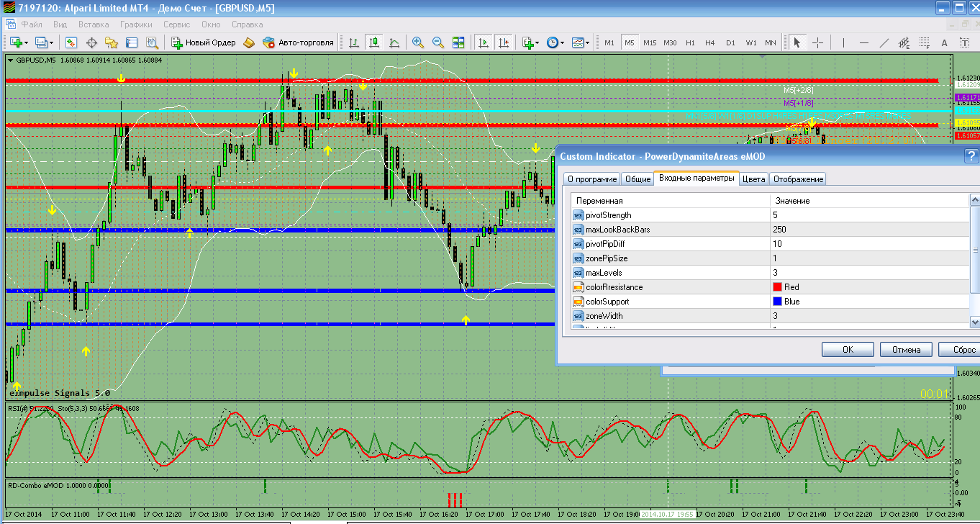Click the Новый Ордер toolbar button

pyautogui.click(x=204, y=42)
